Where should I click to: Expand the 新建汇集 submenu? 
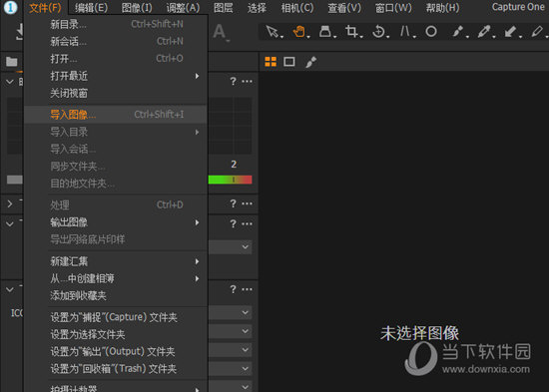(x=116, y=261)
